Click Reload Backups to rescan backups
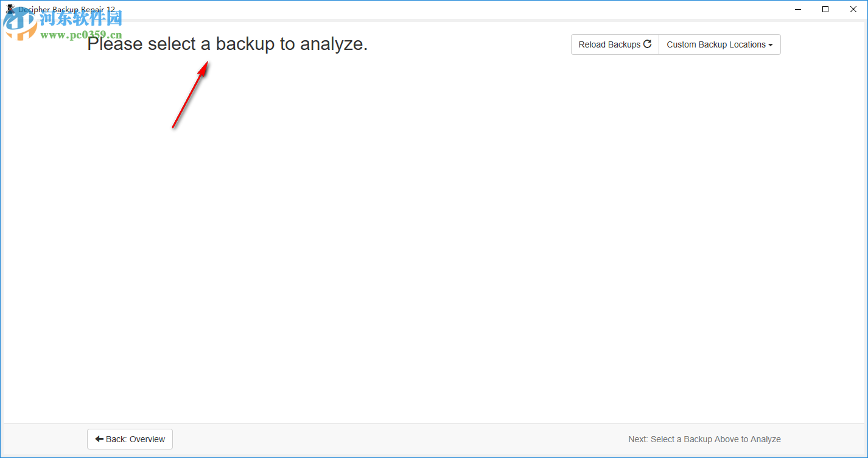Screen dimensions: 868x458 coord(614,44)
